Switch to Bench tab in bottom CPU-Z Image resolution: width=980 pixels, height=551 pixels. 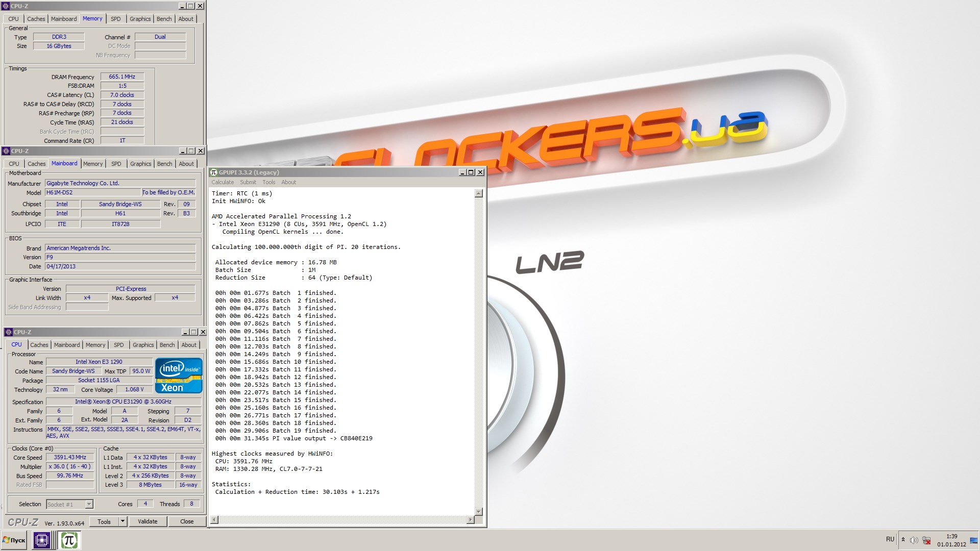coord(167,345)
